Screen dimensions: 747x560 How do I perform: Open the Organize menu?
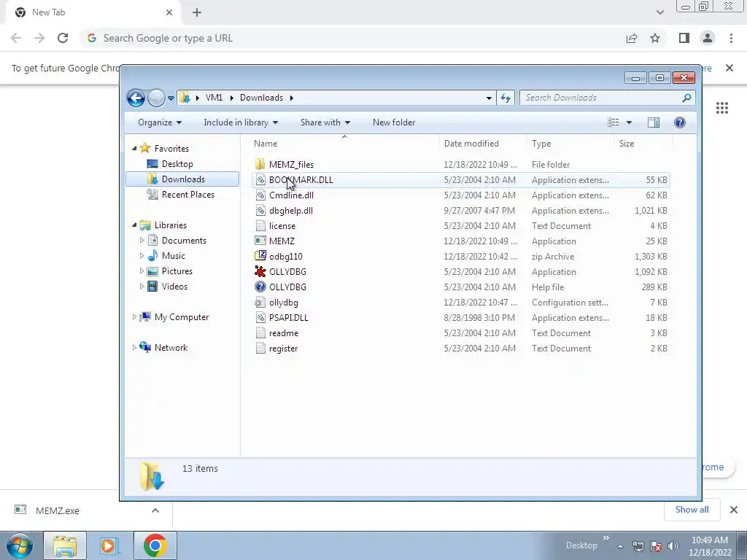point(160,122)
